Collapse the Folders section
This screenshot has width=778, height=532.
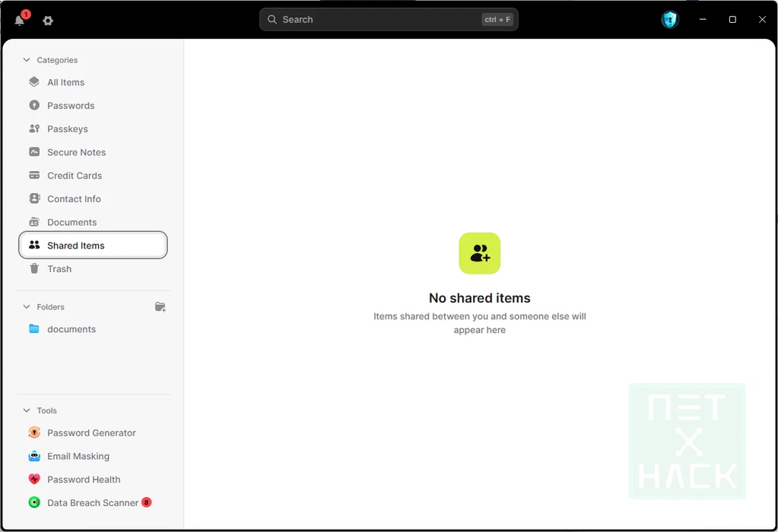click(27, 307)
